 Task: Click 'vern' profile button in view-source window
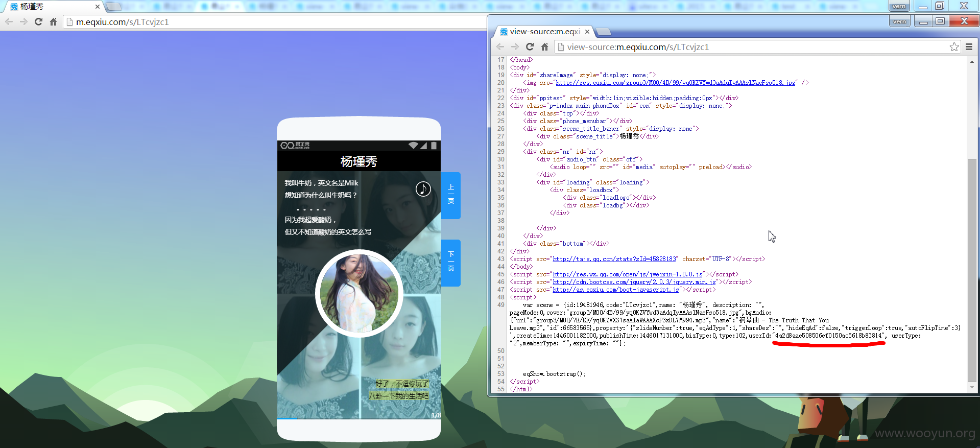pyautogui.click(x=899, y=21)
